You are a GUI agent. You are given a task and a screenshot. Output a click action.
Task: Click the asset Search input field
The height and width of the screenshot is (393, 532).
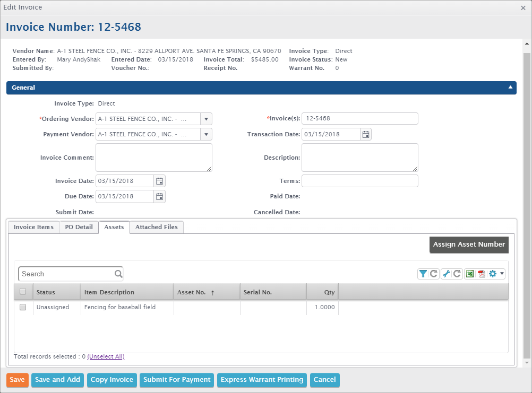(66, 274)
